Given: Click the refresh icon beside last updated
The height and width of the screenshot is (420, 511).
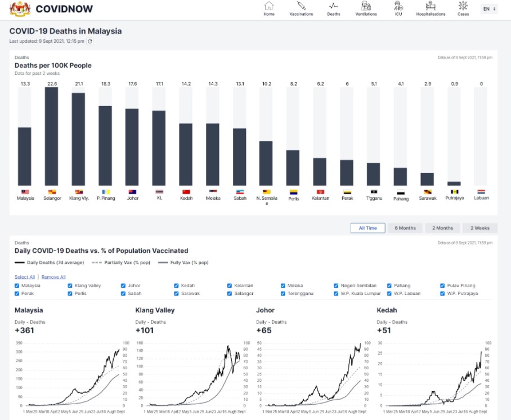Looking at the screenshot, I should pyautogui.click(x=89, y=41).
